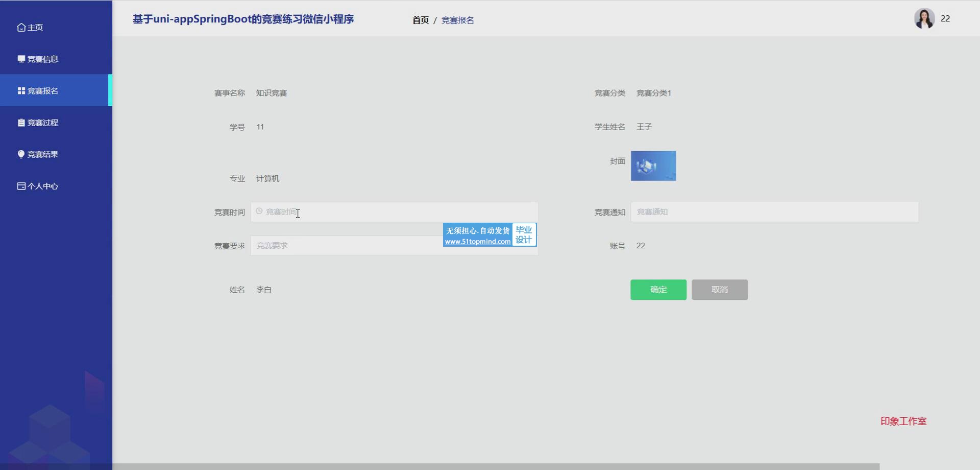Screen dimensions: 980x470
Task: Click the card icon for 个人中心
Action: (21, 186)
